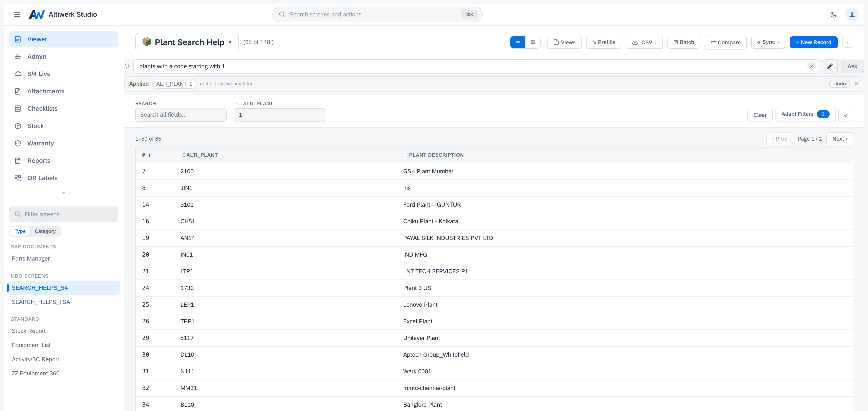868x411 pixels.
Task: Click the Prev page button
Action: [779, 139]
